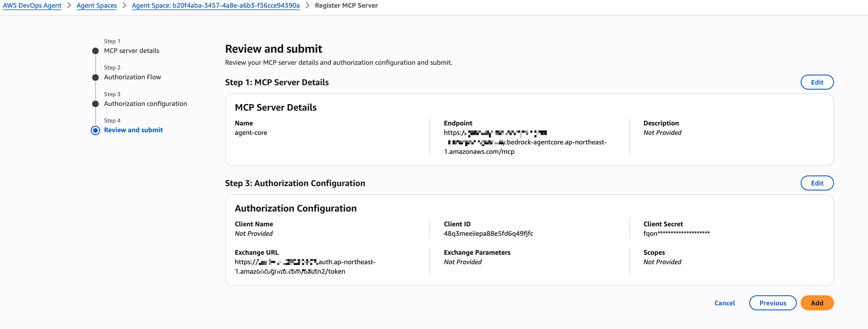Edit the Authorization Configuration section
This screenshot has height=329, width=868.
pos(817,183)
